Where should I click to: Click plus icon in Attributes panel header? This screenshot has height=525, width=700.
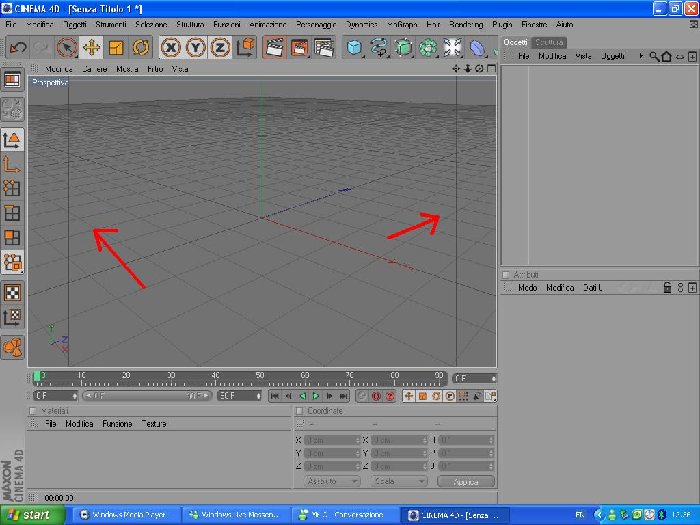click(692, 288)
